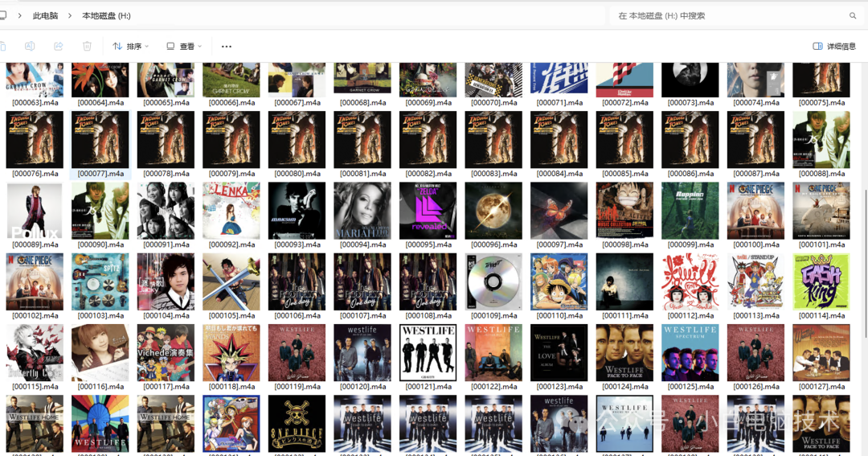
Task: Expand the chevron before 本地磁盘 (H:)
Action: pos(70,16)
